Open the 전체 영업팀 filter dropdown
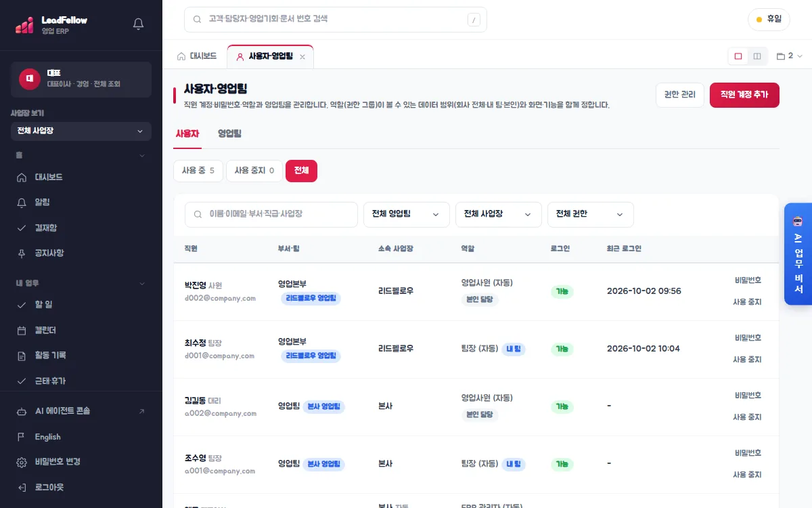The height and width of the screenshot is (508, 812). click(x=407, y=214)
